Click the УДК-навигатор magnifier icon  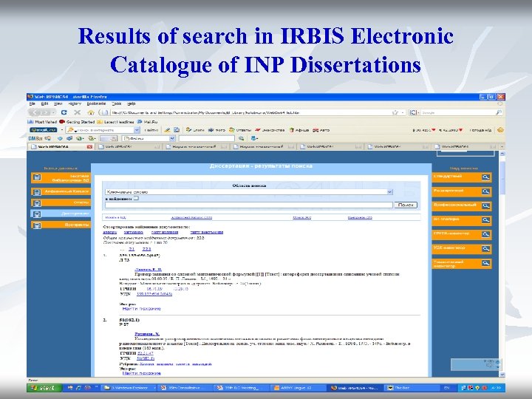[486, 249]
